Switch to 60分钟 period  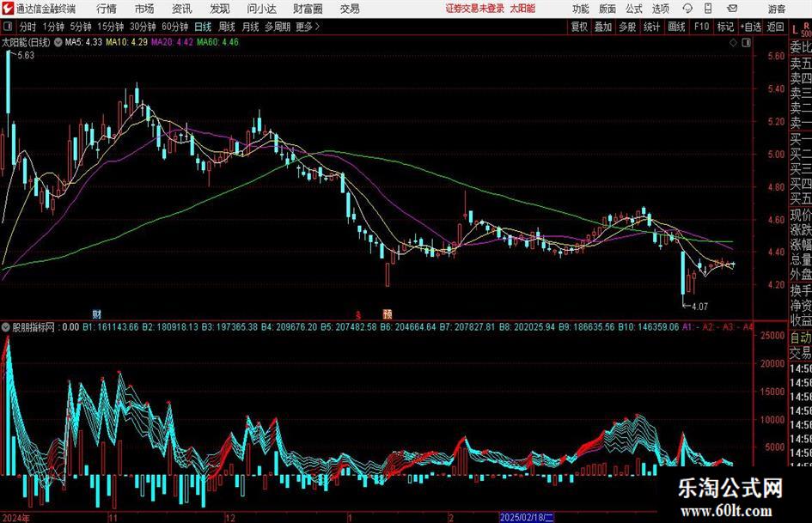pos(174,27)
